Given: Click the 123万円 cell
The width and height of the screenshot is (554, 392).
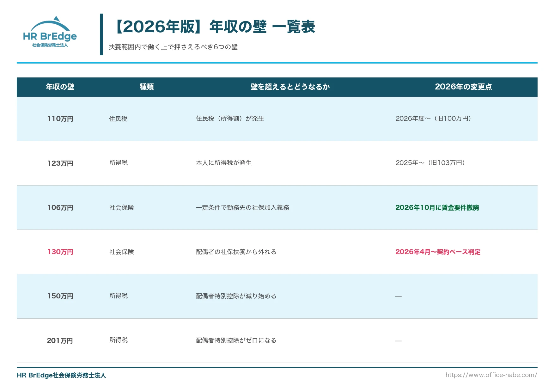Looking at the screenshot, I should tap(60, 163).
